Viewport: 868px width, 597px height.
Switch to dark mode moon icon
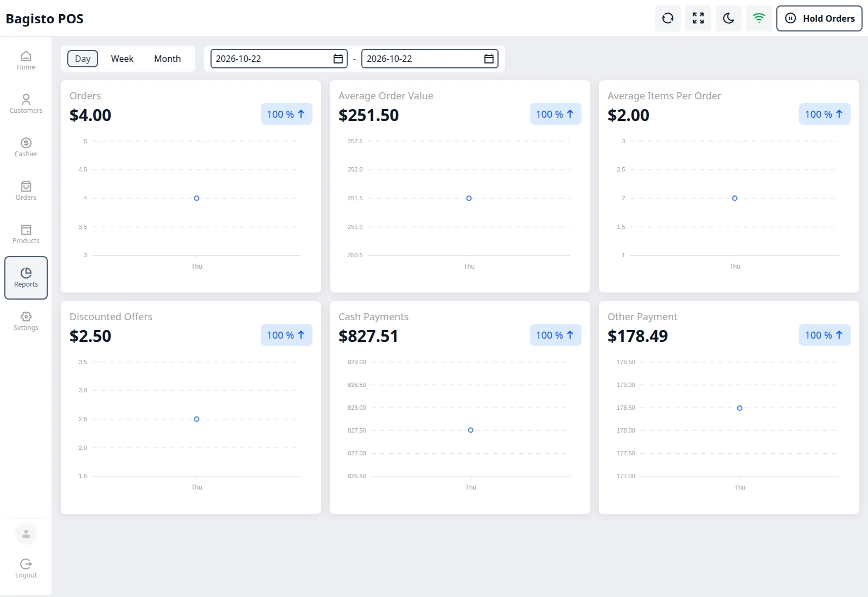[x=729, y=18]
